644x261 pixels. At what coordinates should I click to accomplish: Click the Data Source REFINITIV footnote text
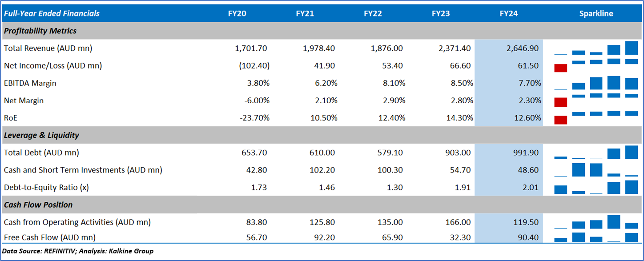coord(78,251)
